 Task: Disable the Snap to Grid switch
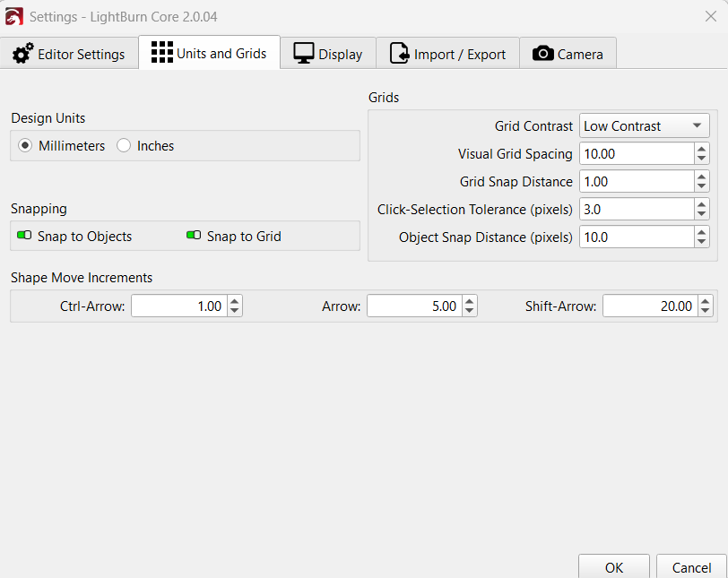(x=194, y=237)
